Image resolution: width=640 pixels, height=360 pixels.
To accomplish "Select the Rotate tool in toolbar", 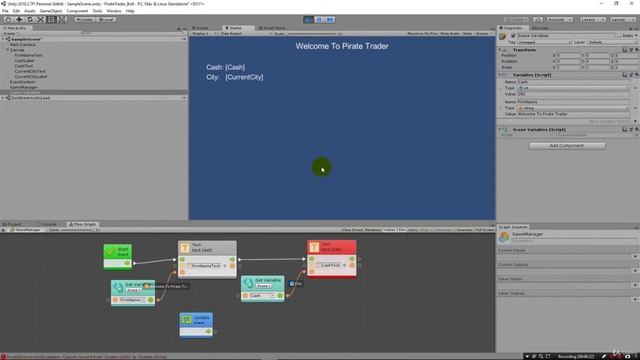I will 30,20.
